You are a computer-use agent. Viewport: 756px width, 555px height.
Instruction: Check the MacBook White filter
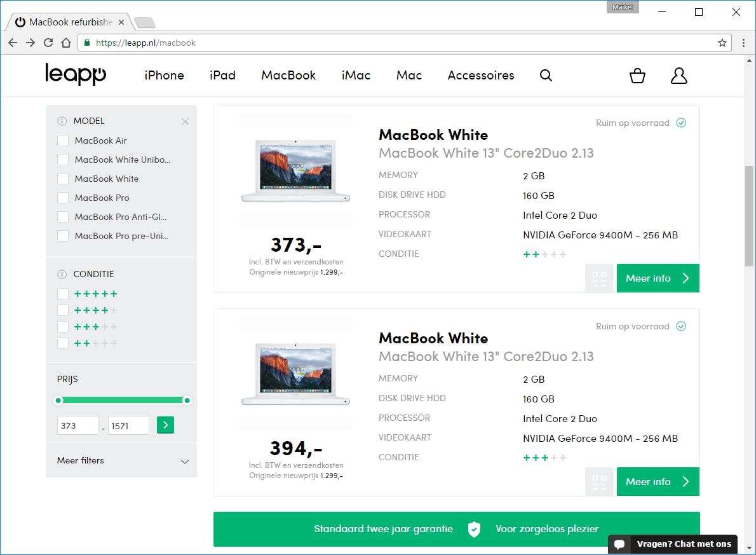[x=63, y=179]
